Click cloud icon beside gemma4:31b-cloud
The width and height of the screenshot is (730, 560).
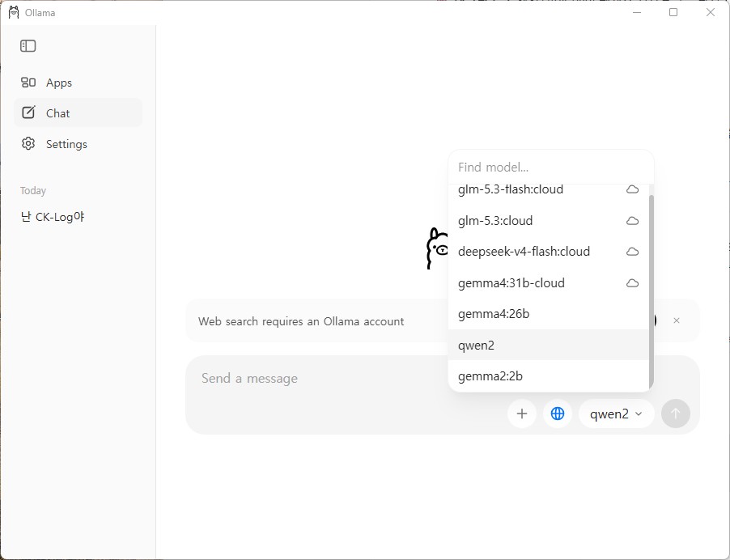click(x=632, y=283)
